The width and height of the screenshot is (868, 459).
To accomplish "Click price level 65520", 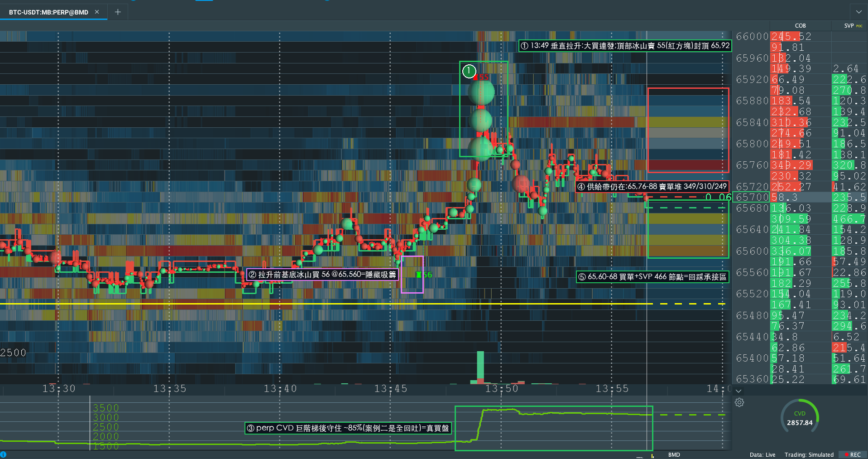I will tap(752, 294).
